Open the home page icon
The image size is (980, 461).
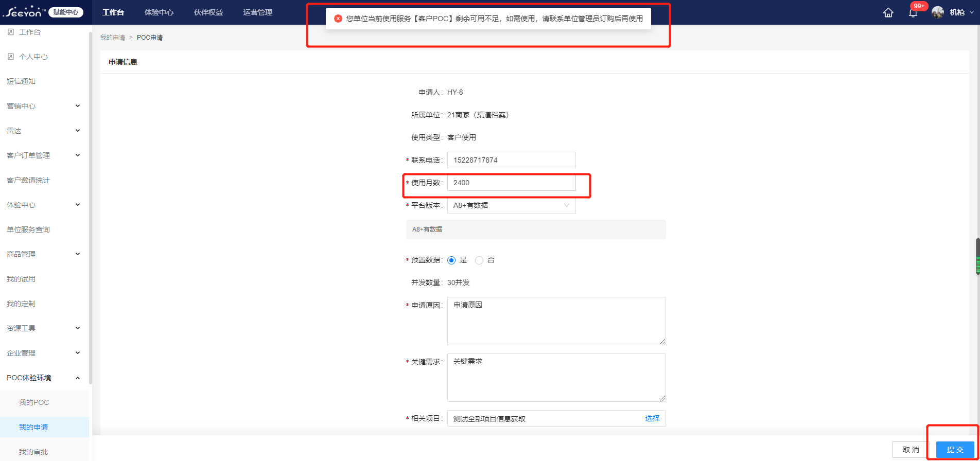(x=888, y=13)
